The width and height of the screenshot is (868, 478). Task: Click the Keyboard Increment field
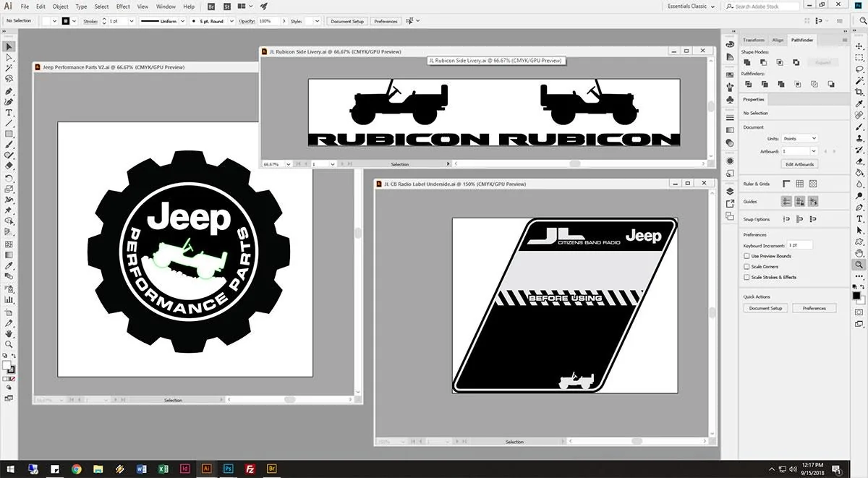(x=800, y=246)
